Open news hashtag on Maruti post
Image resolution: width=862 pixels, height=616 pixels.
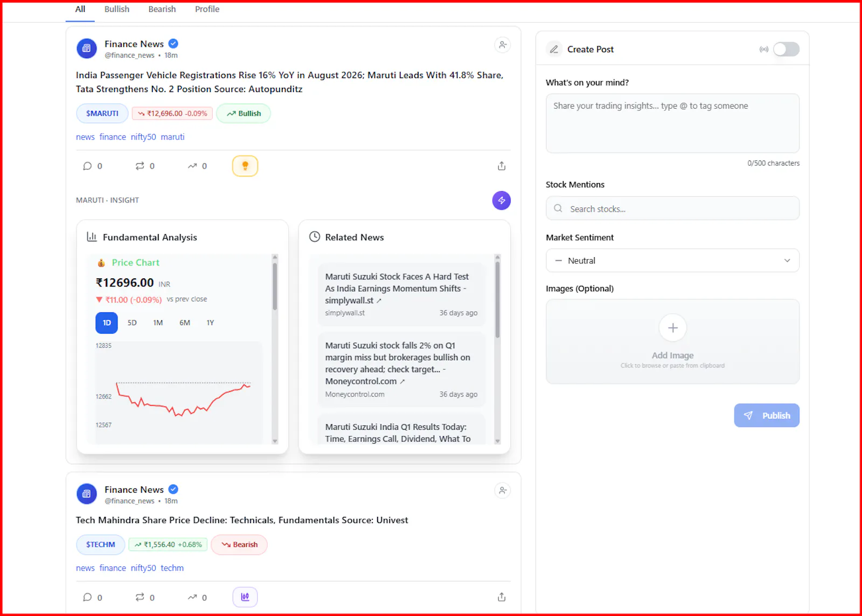click(85, 137)
